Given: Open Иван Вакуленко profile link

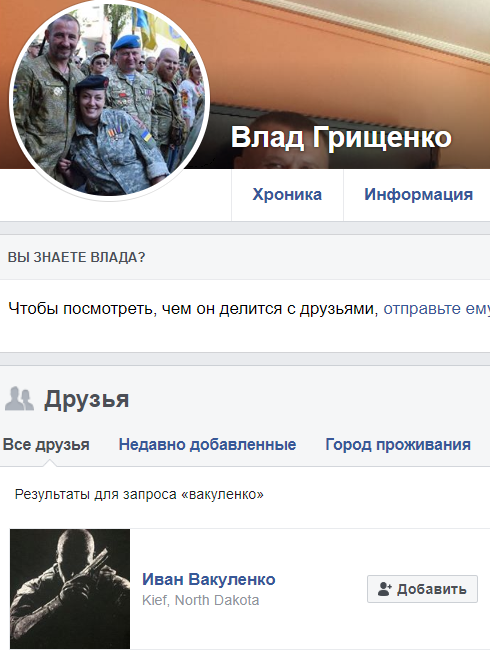Looking at the screenshot, I should point(208,579).
